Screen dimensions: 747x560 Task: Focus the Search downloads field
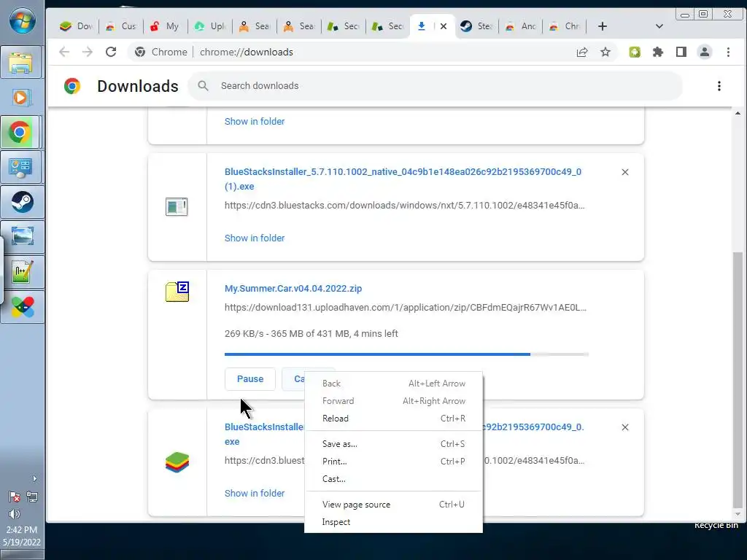coord(435,86)
